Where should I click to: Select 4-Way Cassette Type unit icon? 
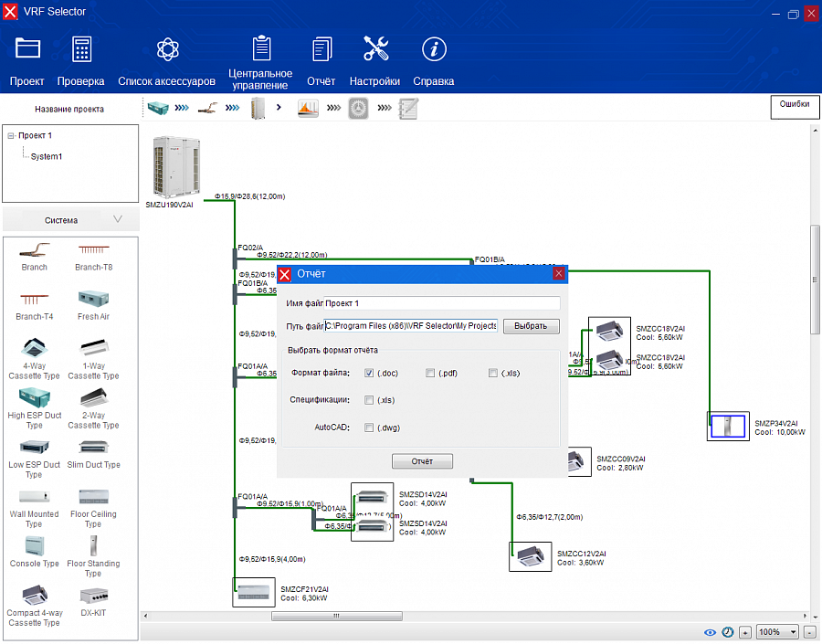pos(34,348)
